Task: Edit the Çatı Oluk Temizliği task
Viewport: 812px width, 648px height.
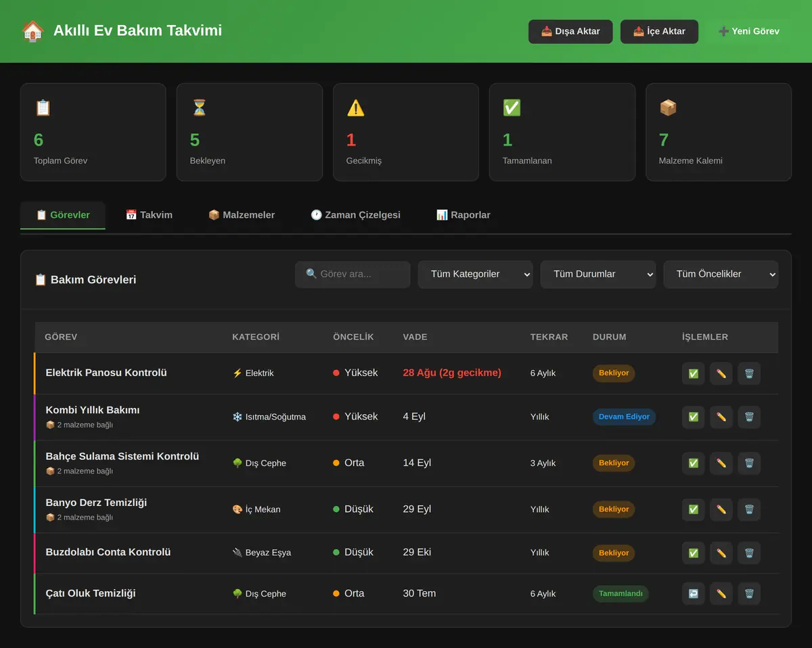Action: [721, 594]
